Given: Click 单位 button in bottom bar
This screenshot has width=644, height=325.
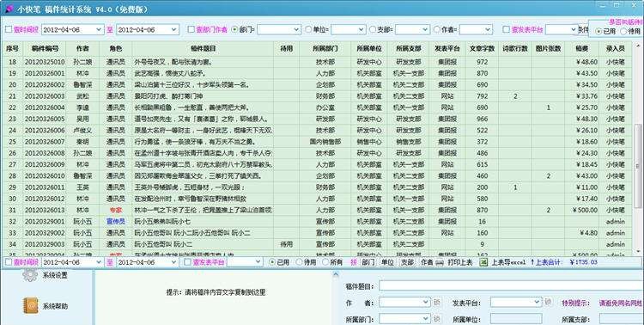Looking at the screenshot, I should (387, 262).
